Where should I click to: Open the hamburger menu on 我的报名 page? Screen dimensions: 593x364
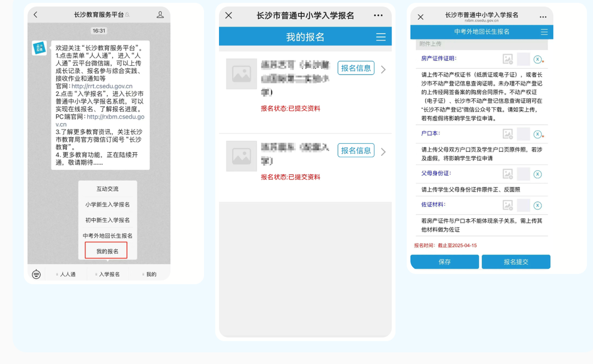[381, 37]
